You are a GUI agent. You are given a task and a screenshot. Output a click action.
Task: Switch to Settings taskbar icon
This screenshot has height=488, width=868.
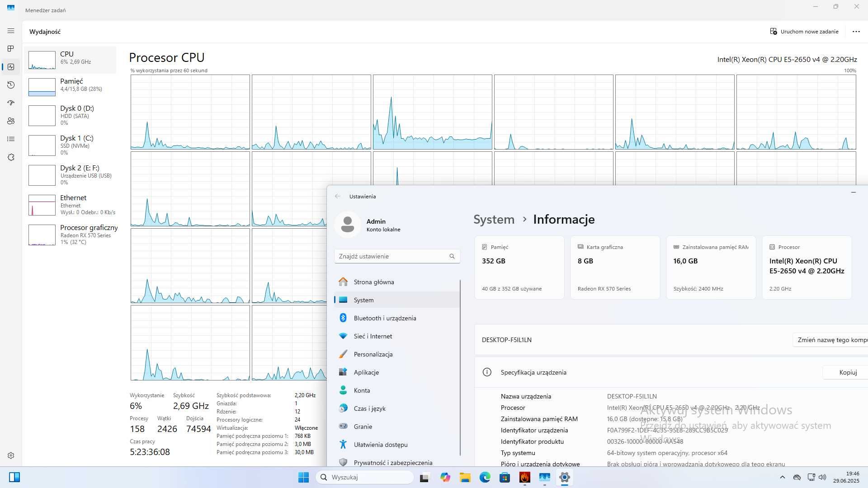pyautogui.click(x=564, y=477)
